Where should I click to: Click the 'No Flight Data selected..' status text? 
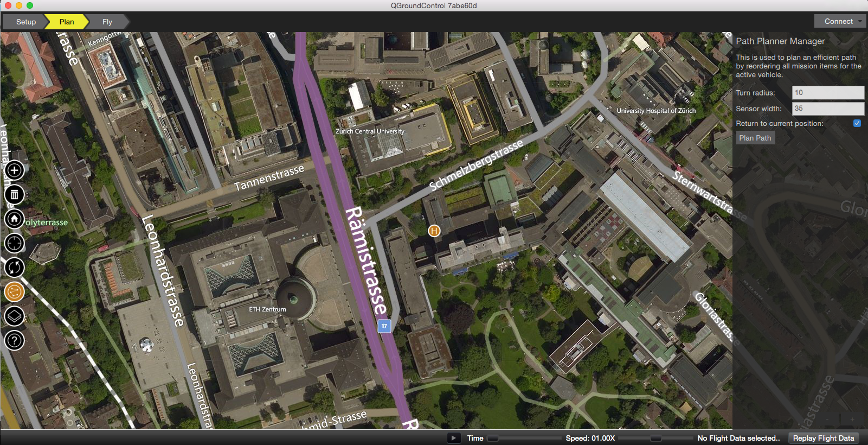click(x=738, y=438)
